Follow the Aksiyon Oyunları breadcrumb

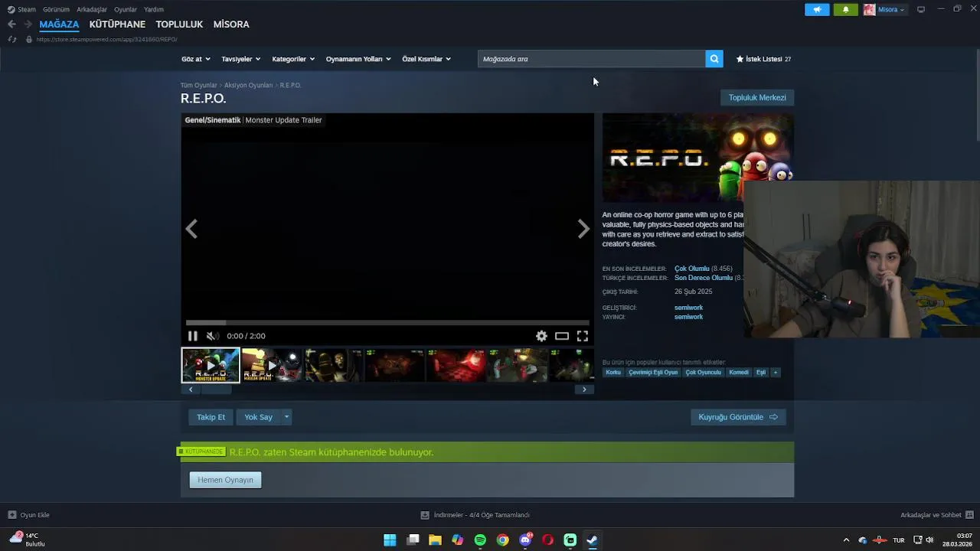248,86
